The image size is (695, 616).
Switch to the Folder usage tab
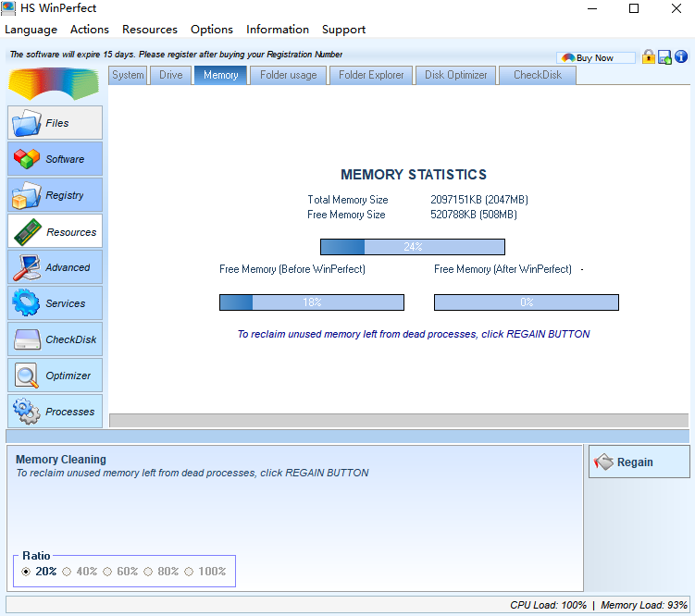click(x=288, y=75)
